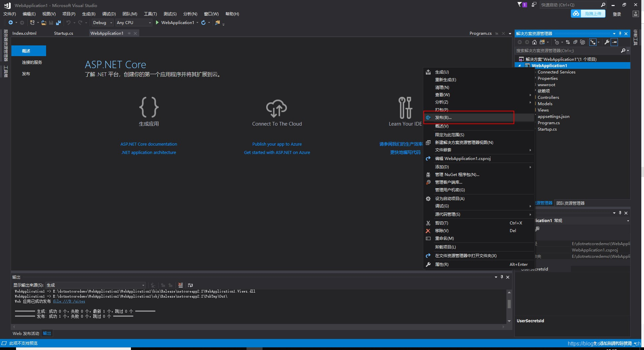Toggle the View Class Diagram nesting button
The width and height of the screenshot is (644, 350).
[x=593, y=42]
